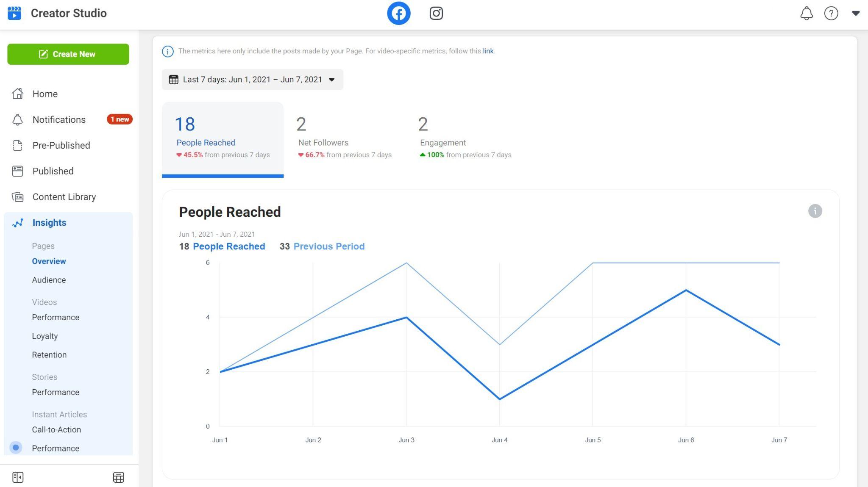The height and width of the screenshot is (487, 868).
Task: Select the Insights chart icon in sidebar
Action: (17, 222)
